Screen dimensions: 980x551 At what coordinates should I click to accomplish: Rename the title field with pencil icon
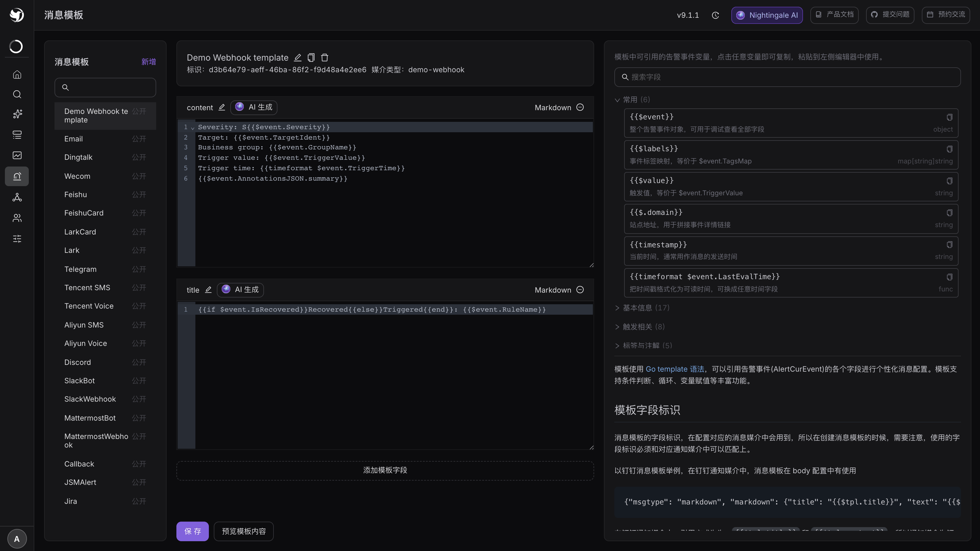pos(208,290)
